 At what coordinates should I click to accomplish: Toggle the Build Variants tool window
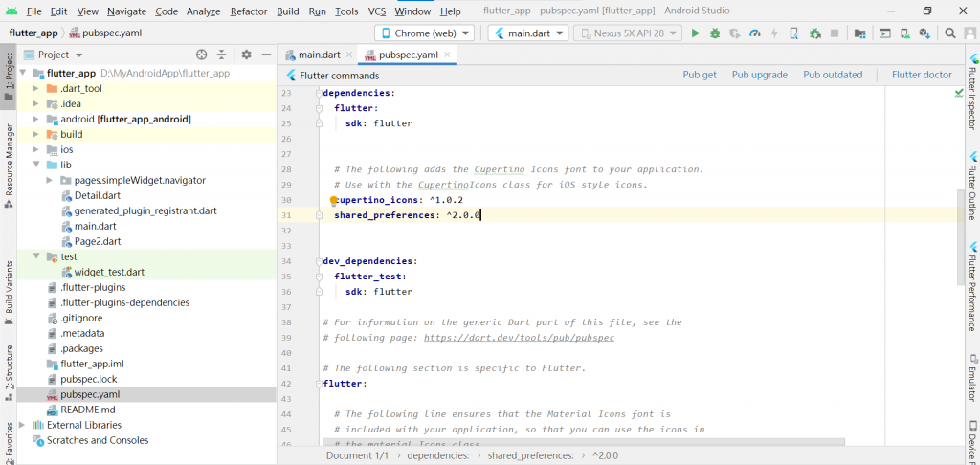[9, 293]
